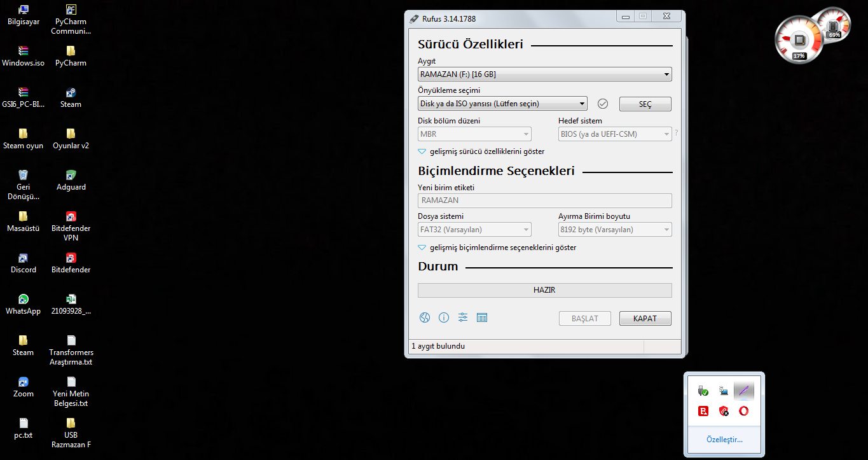Select the Bitdefender VPN desktop shortcut
The width and height of the screenshot is (868, 460).
point(71,227)
